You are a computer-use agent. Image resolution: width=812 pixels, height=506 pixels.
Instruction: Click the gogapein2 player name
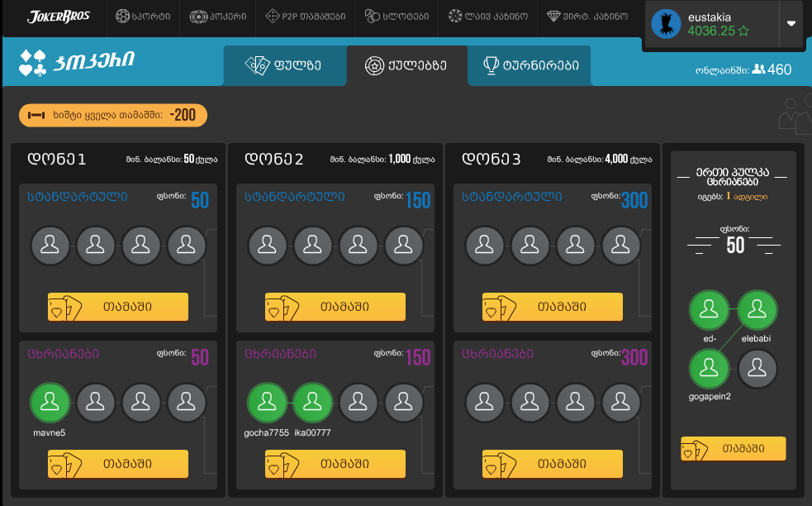[710, 397]
